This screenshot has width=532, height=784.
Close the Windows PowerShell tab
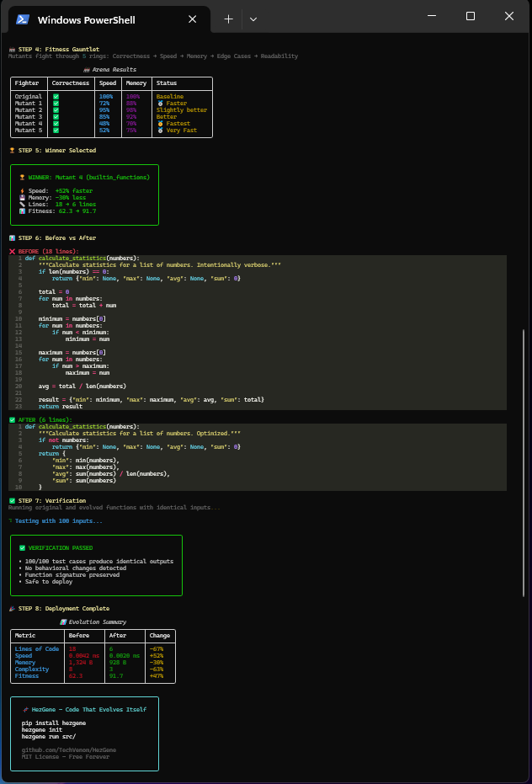pyautogui.click(x=193, y=19)
